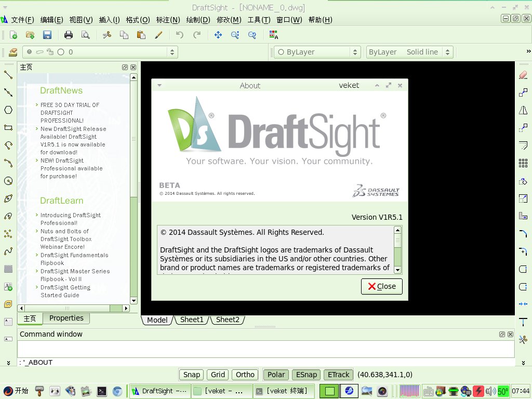532x399 pixels.
Task: Click the About text vertical scrollbar thumb
Action: [x=397, y=241]
